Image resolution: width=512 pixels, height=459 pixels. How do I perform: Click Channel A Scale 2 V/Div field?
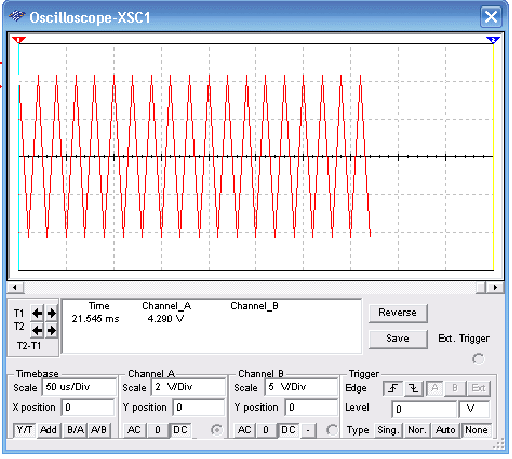188,387
